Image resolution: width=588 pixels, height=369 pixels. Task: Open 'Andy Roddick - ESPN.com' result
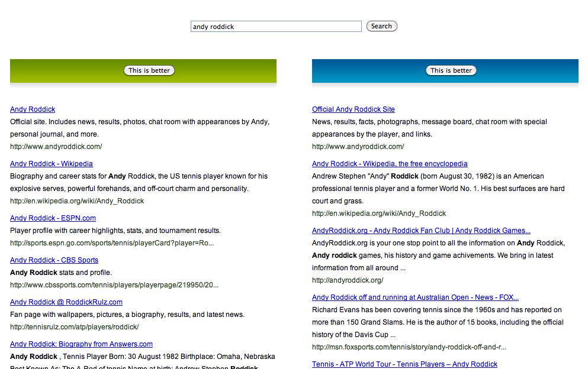point(53,218)
